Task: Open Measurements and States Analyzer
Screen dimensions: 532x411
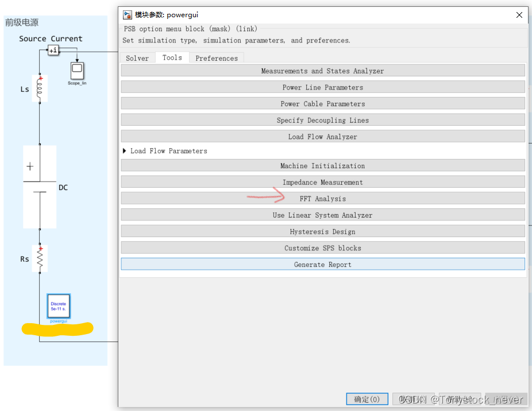Action: pyautogui.click(x=322, y=69)
